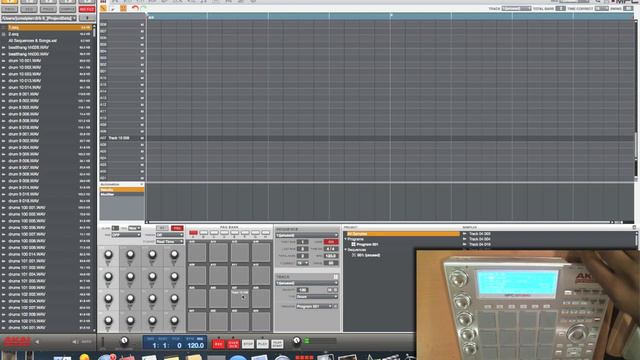640x360 pixels.
Task: Open the folder path dropdown in file browser
Action: click(x=39, y=18)
